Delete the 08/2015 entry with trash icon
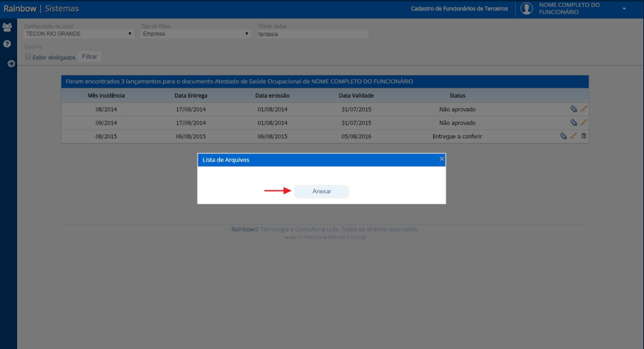Screen dimensions: 644x349 pos(584,136)
